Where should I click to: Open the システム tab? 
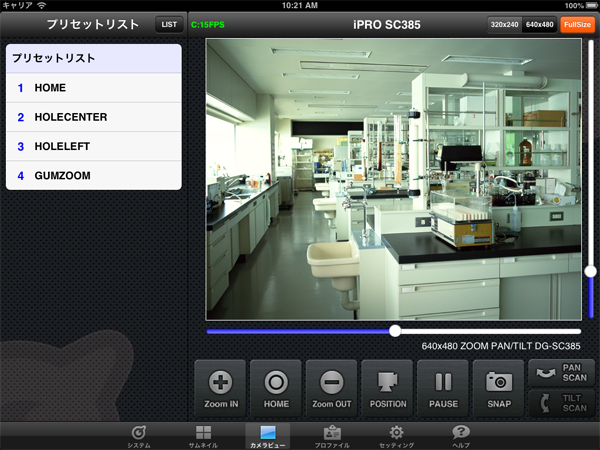(139, 436)
